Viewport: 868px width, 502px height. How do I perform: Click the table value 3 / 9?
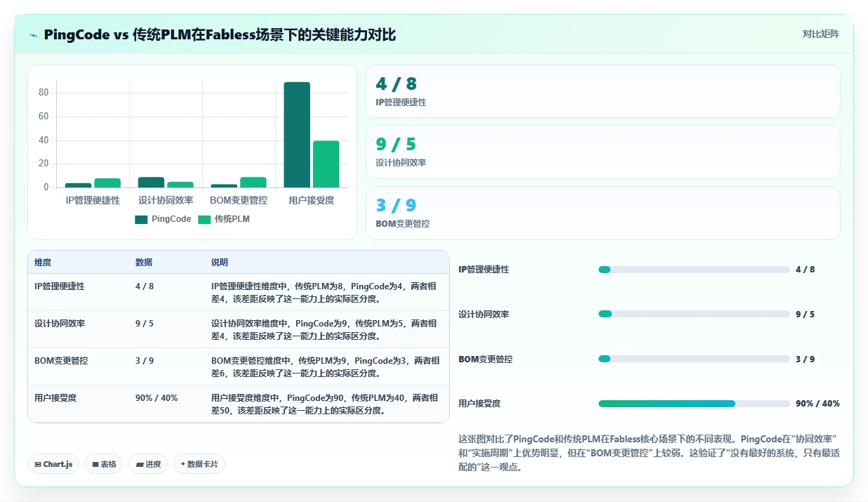tap(145, 361)
